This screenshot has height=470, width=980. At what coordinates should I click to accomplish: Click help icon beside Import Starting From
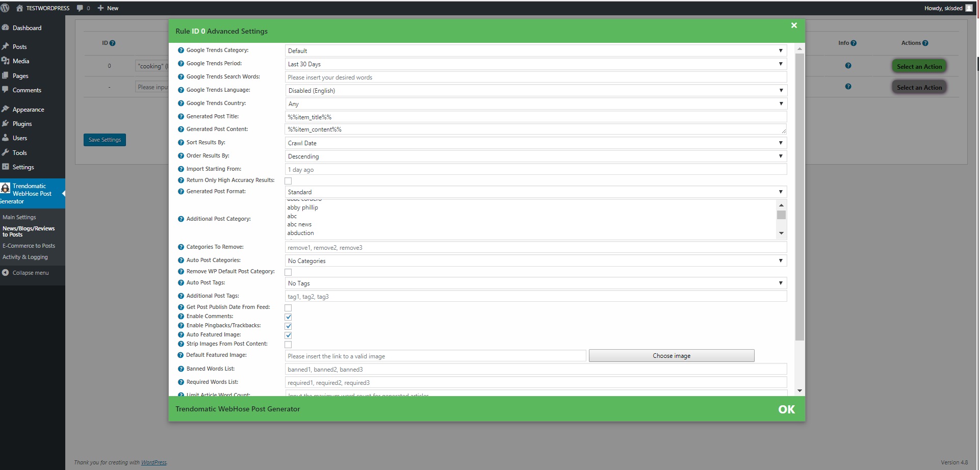pos(181,169)
